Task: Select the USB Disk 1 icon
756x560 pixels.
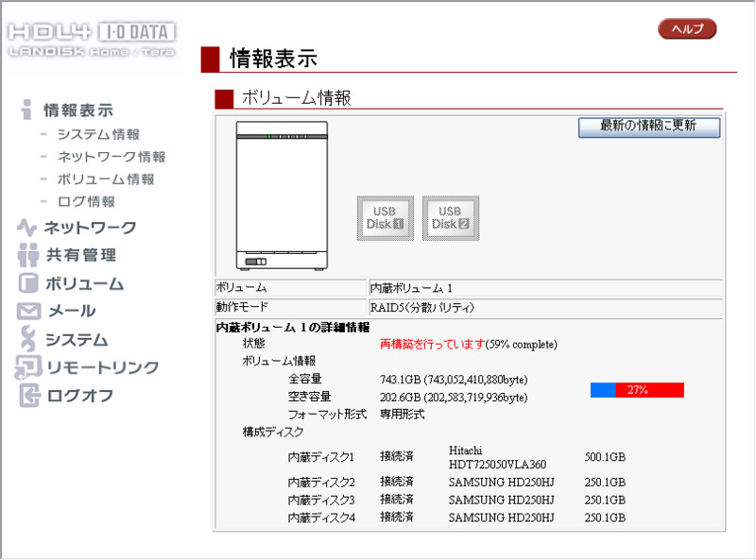Action: [x=386, y=218]
